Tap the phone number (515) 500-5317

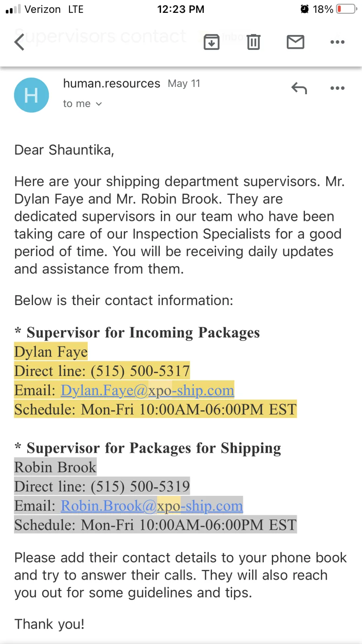[x=140, y=371]
